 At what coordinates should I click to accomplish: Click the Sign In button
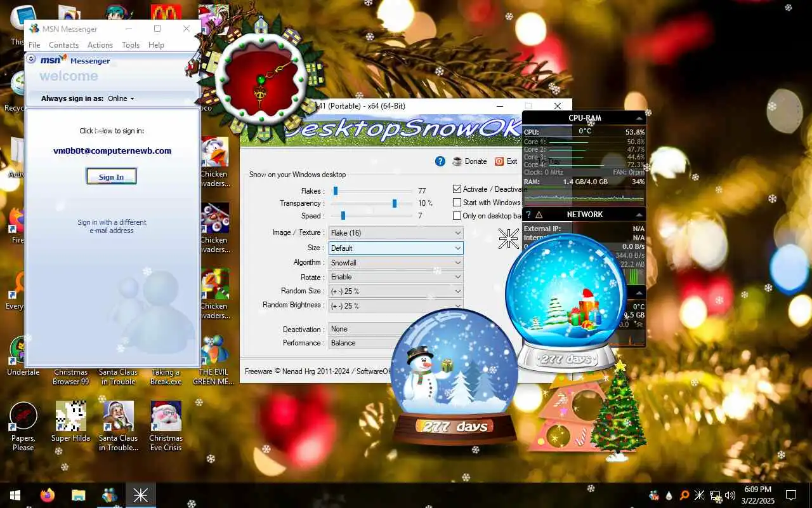tap(111, 177)
